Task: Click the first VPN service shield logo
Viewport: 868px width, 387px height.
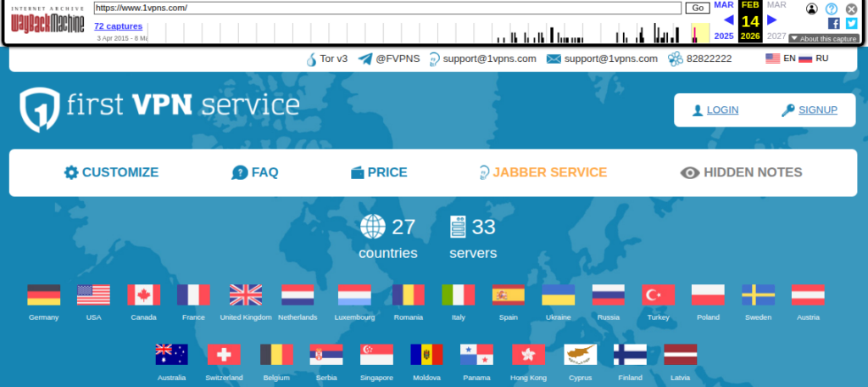Action: click(x=40, y=109)
